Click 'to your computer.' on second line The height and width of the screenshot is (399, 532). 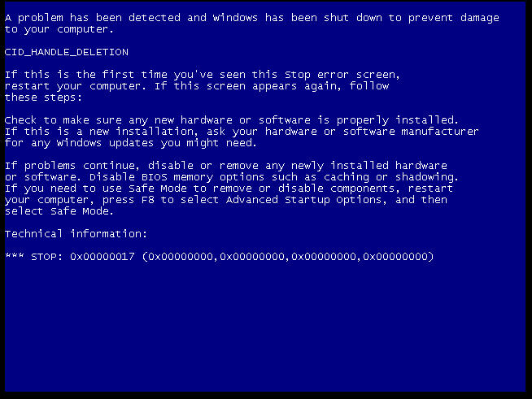click(59, 29)
